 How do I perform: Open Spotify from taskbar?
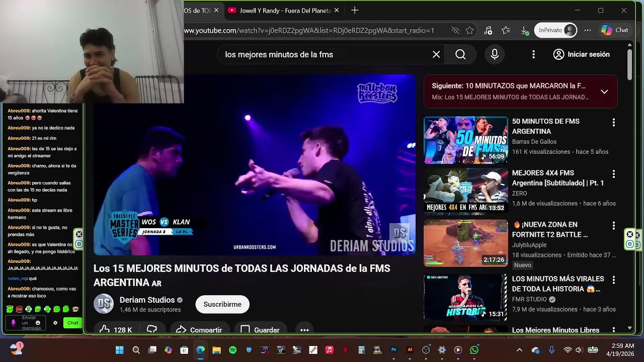coord(232,350)
